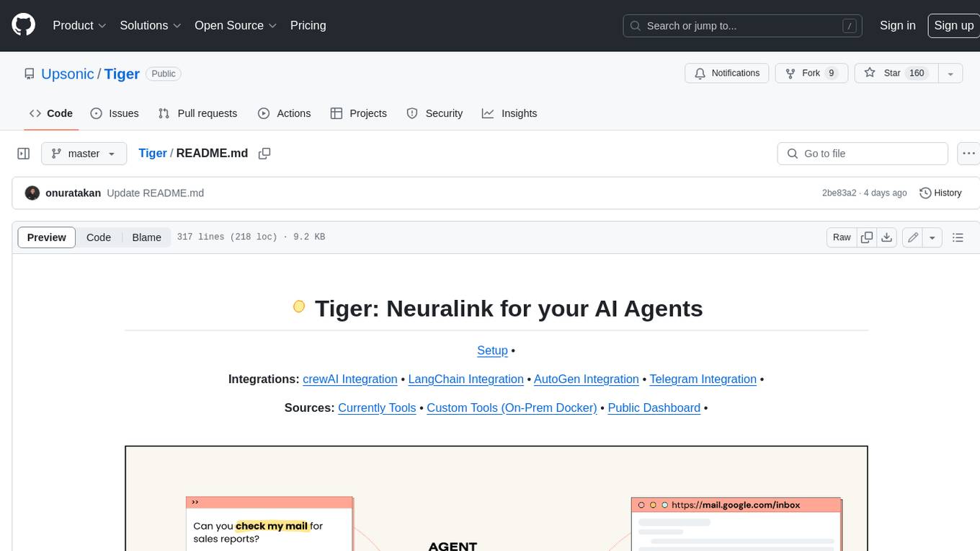The image size is (980, 551).
Task: Switch to the Pull requests tab
Action: pyautogui.click(x=197, y=113)
